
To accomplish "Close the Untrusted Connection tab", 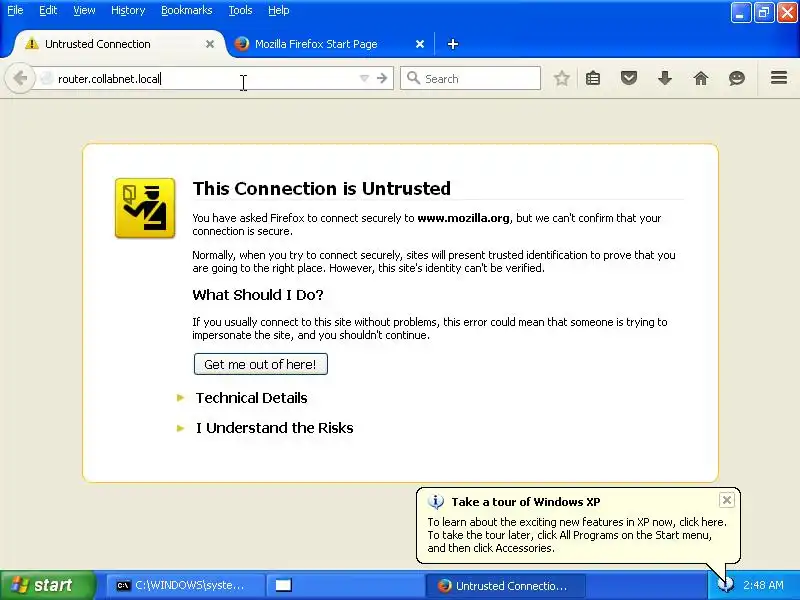I will (210, 44).
